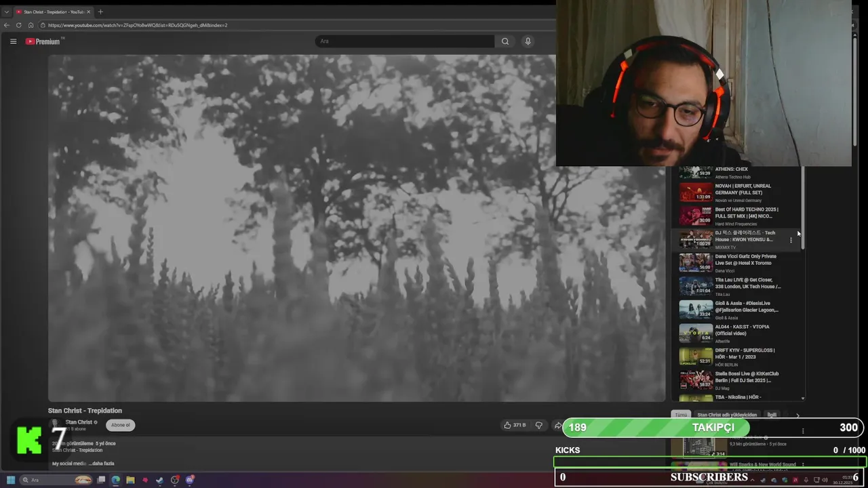Play AL044 - KAS:ST - VTOPIA video
The image size is (868, 488).
(742, 330)
